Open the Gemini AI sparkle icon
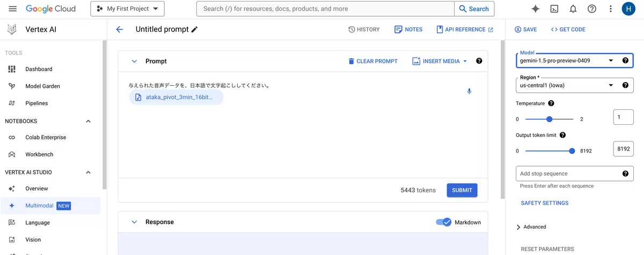 [x=535, y=9]
